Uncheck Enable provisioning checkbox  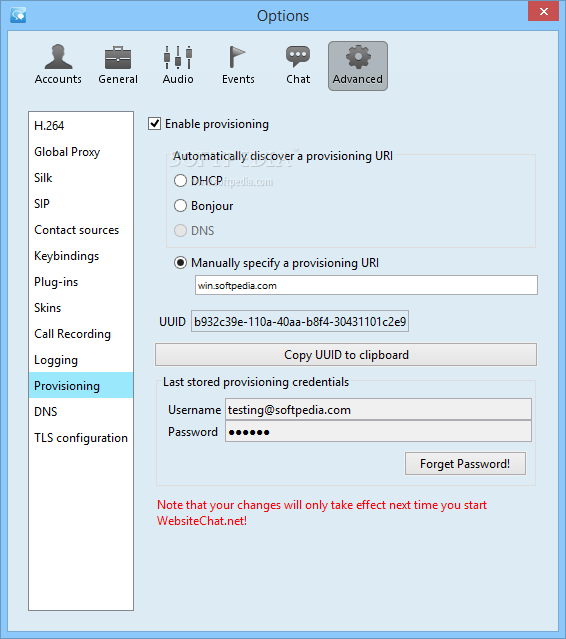pyautogui.click(x=154, y=123)
